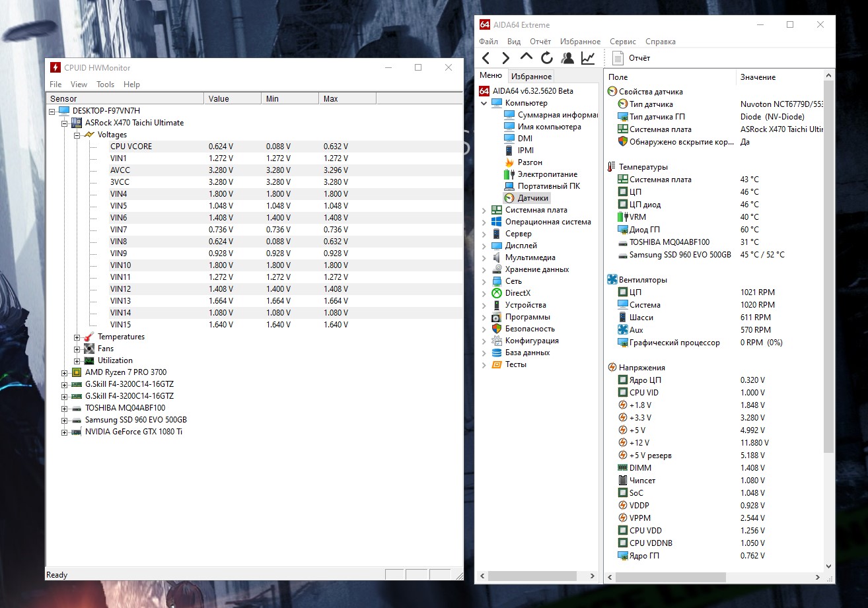The width and height of the screenshot is (868, 608).
Task: Open the graph icon in AIDA64 toolbar
Action: click(587, 58)
